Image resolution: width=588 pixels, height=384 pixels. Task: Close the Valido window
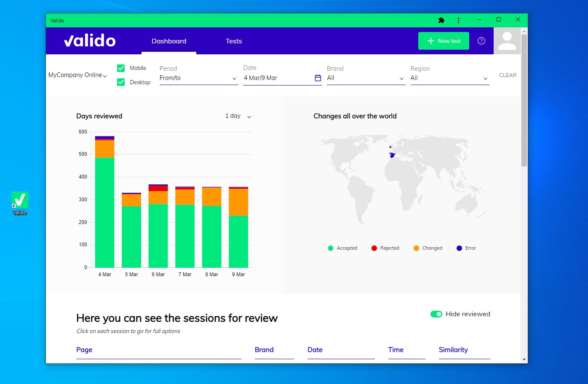[518, 20]
